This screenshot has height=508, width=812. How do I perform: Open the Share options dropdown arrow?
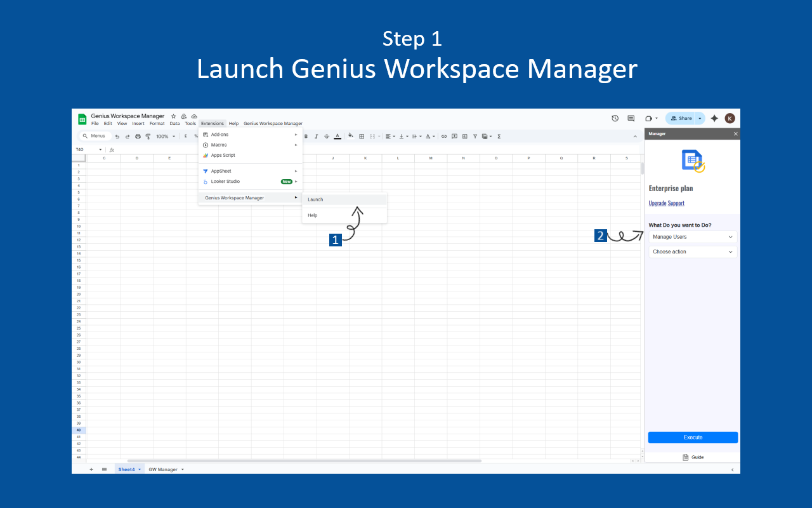(700, 118)
